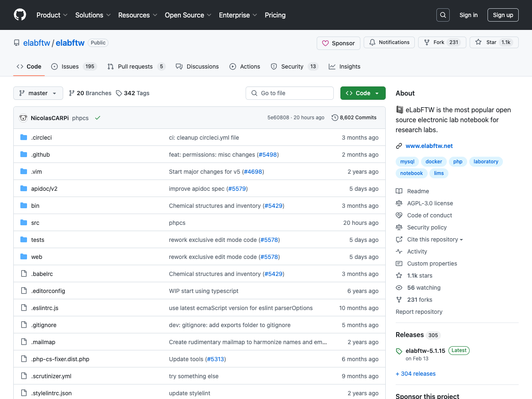Switch to the Pull requests tab
532x399 pixels.
(x=136, y=66)
